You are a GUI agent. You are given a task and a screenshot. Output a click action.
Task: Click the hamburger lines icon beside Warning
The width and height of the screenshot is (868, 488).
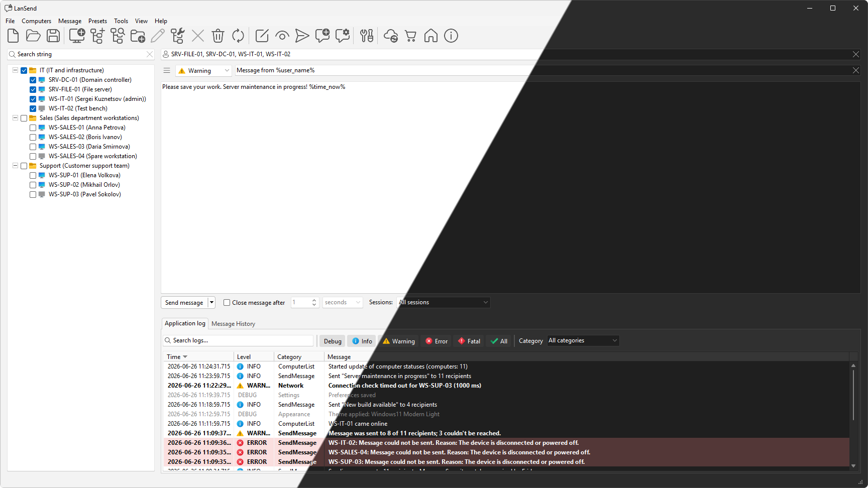pyautogui.click(x=167, y=71)
